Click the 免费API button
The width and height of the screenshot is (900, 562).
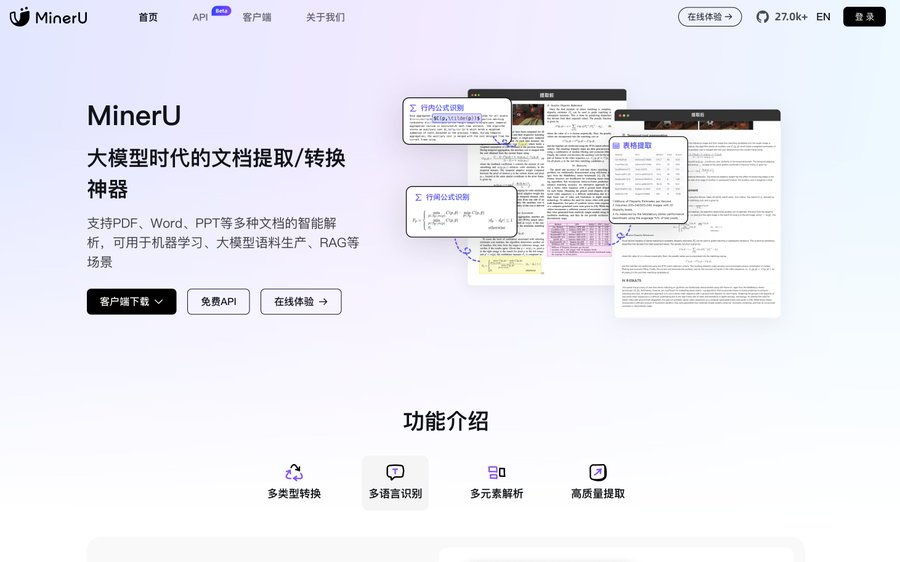(x=218, y=301)
